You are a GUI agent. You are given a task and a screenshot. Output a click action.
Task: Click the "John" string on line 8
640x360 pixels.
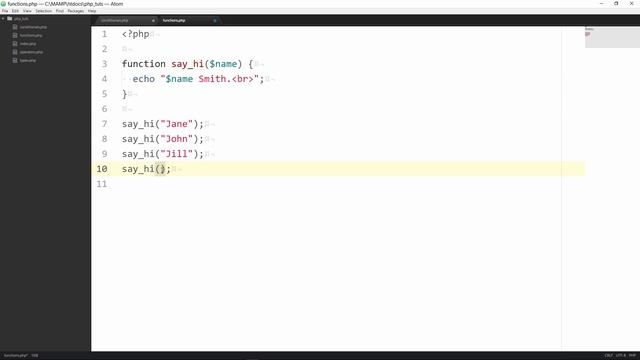coord(176,139)
